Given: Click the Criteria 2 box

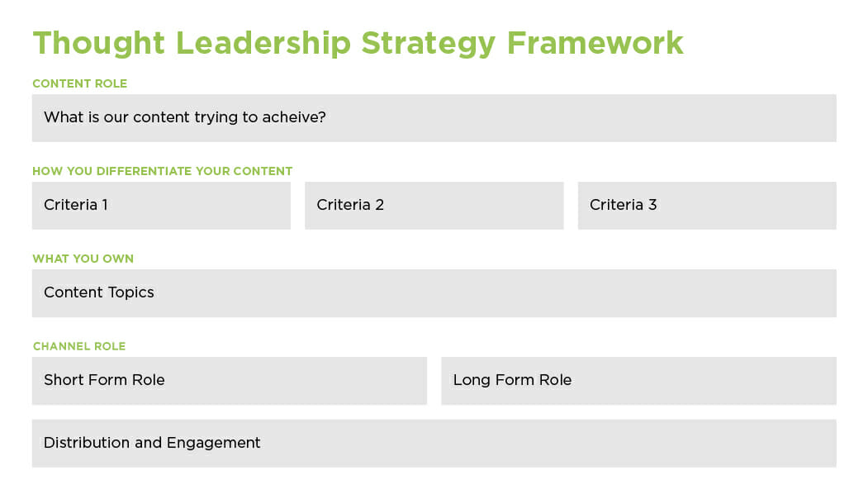Looking at the screenshot, I should [434, 206].
